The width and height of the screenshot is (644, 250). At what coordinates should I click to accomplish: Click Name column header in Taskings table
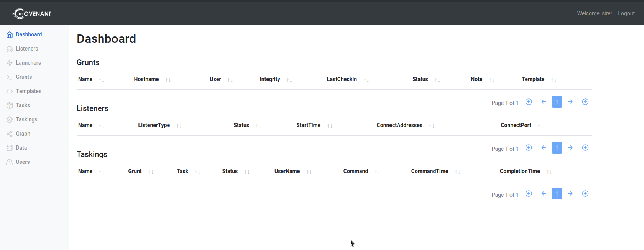pos(85,171)
